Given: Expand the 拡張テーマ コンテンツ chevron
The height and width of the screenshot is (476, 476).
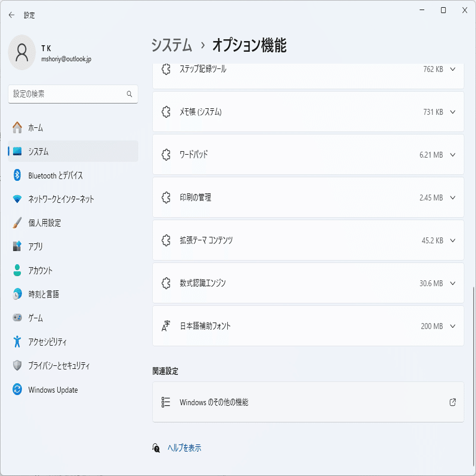Looking at the screenshot, I should coord(453,240).
